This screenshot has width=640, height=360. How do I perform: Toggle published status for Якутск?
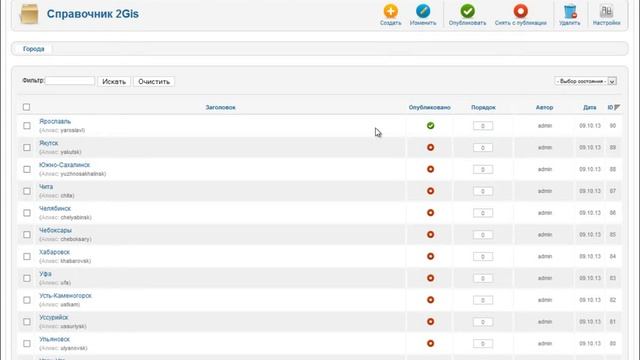click(x=430, y=147)
